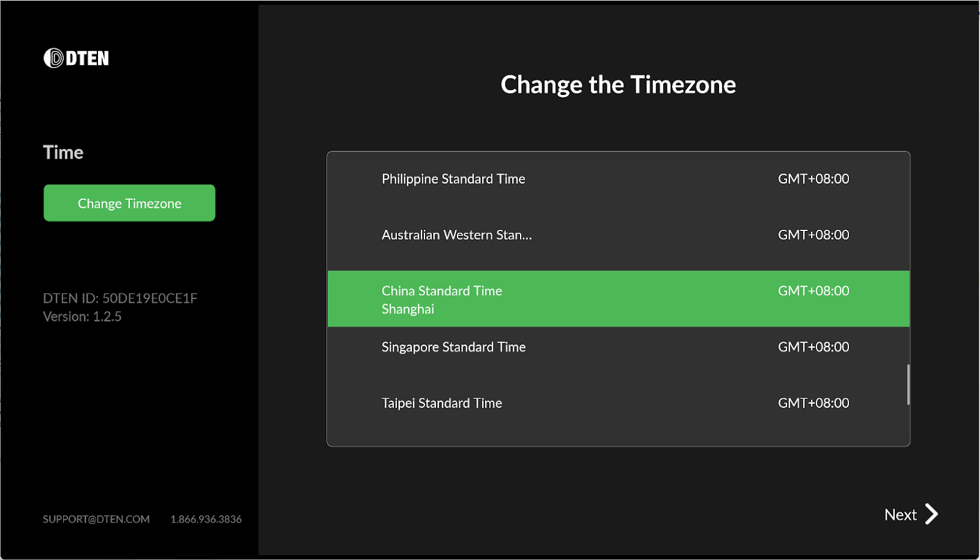
Task: Select Philippine Standard Time
Action: click(x=619, y=180)
